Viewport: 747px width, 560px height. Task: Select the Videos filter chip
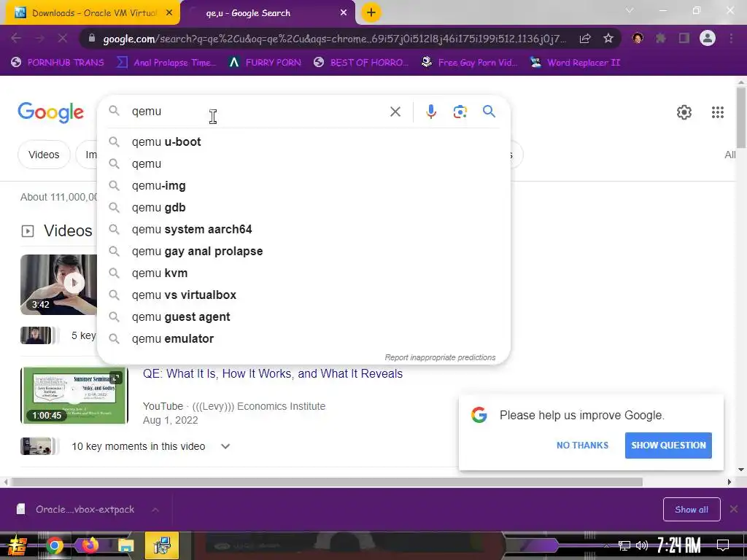coord(44,155)
